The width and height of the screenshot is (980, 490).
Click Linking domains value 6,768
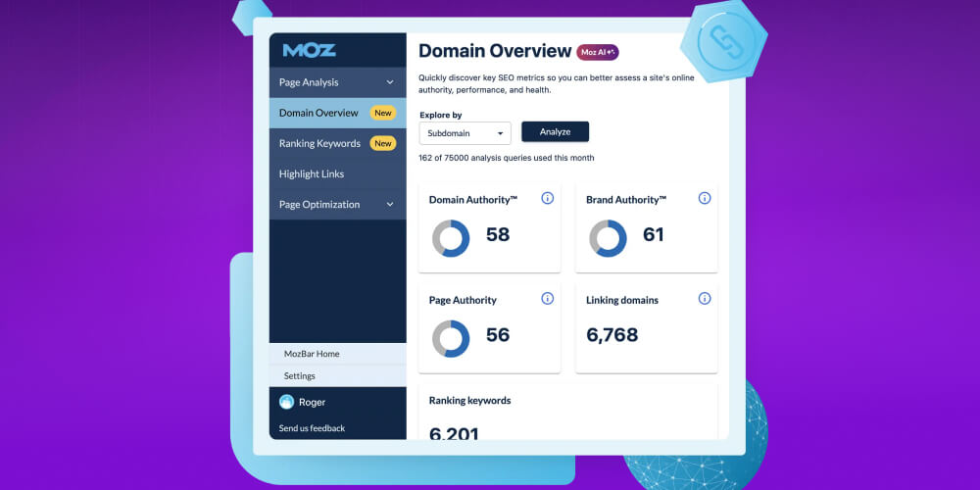[612, 335]
